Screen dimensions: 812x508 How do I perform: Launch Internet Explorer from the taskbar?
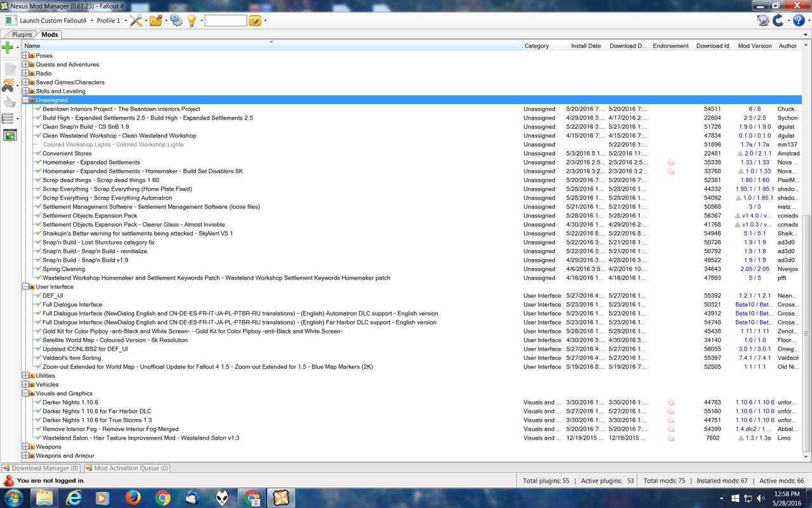[74, 498]
